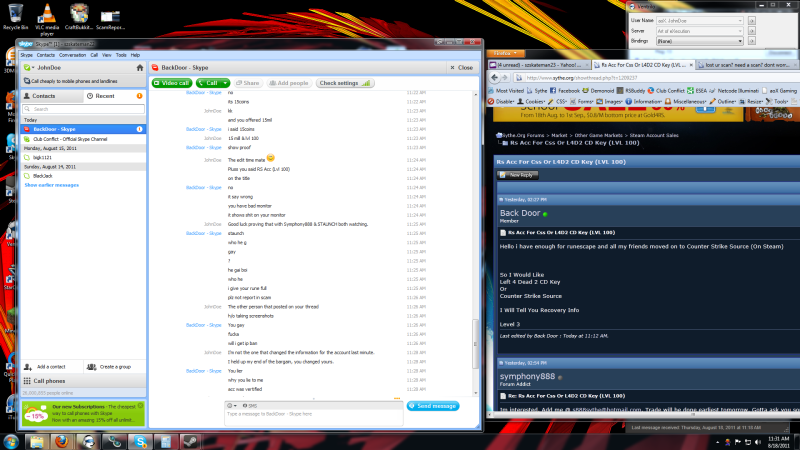
Task: Click the Send message button
Action: pyautogui.click(x=433, y=406)
